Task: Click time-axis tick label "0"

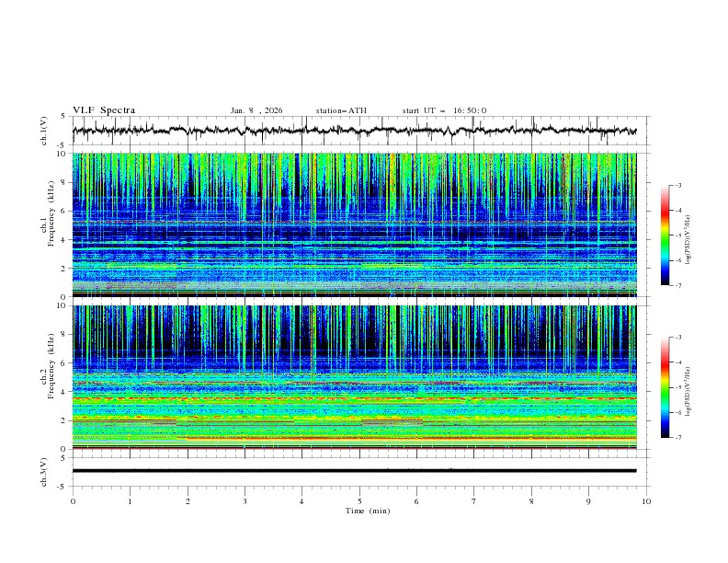Action: pyautogui.click(x=73, y=501)
